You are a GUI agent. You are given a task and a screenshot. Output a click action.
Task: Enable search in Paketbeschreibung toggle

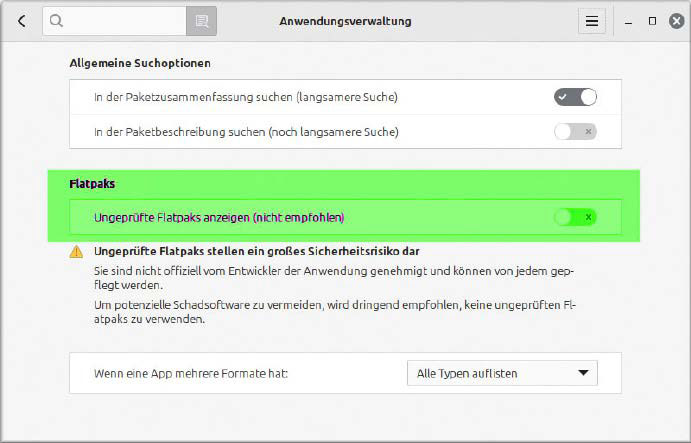tap(575, 131)
